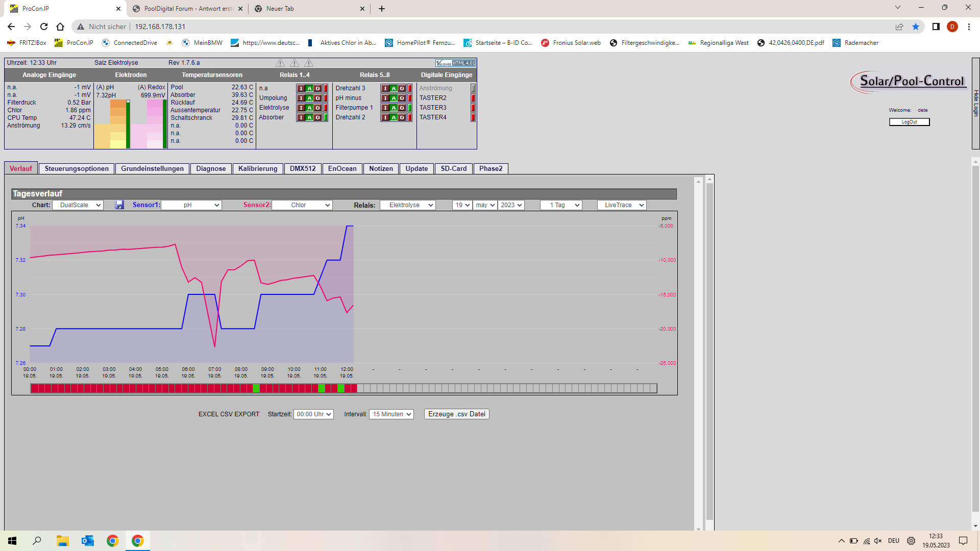Open new browser tab plus
The width and height of the screenshot is (980, 551).
pos(382,9)
